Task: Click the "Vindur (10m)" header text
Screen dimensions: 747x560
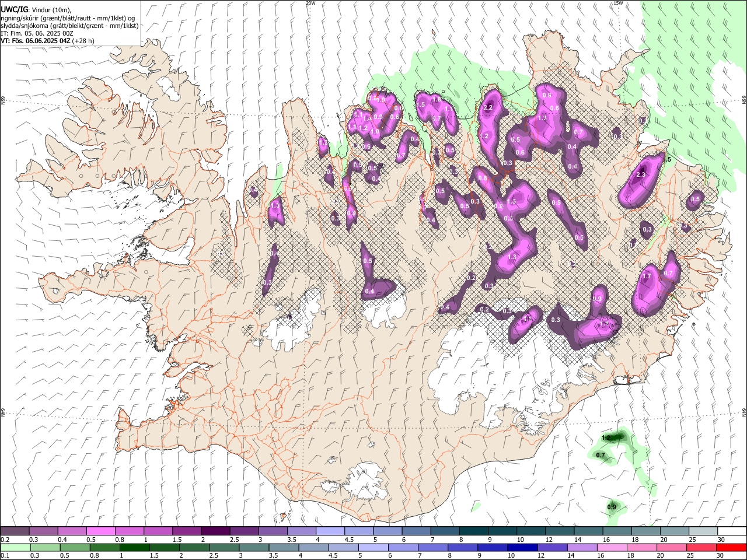Action: 51,10
